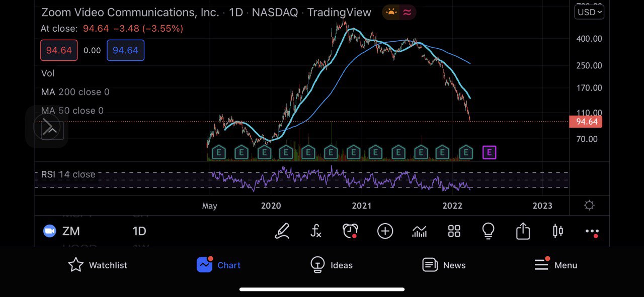Switch to the Watchlist tab
Screen dimensions: 644x297
(98, 265)
